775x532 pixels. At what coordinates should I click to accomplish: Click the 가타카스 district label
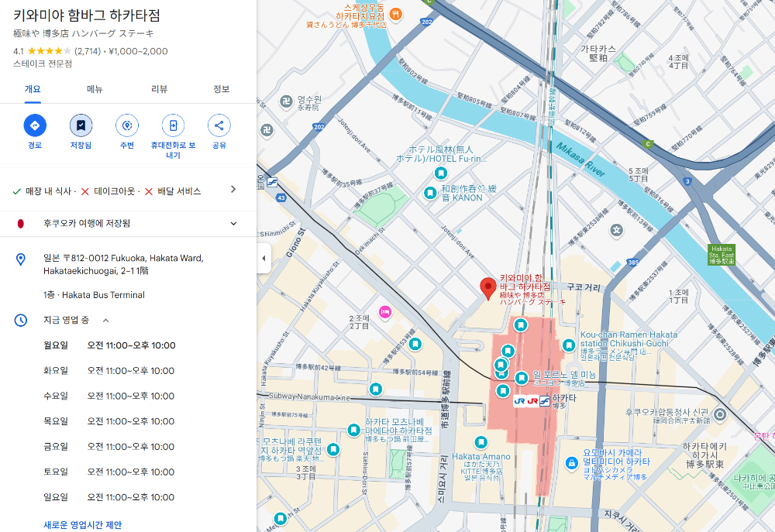pos(598,53)
